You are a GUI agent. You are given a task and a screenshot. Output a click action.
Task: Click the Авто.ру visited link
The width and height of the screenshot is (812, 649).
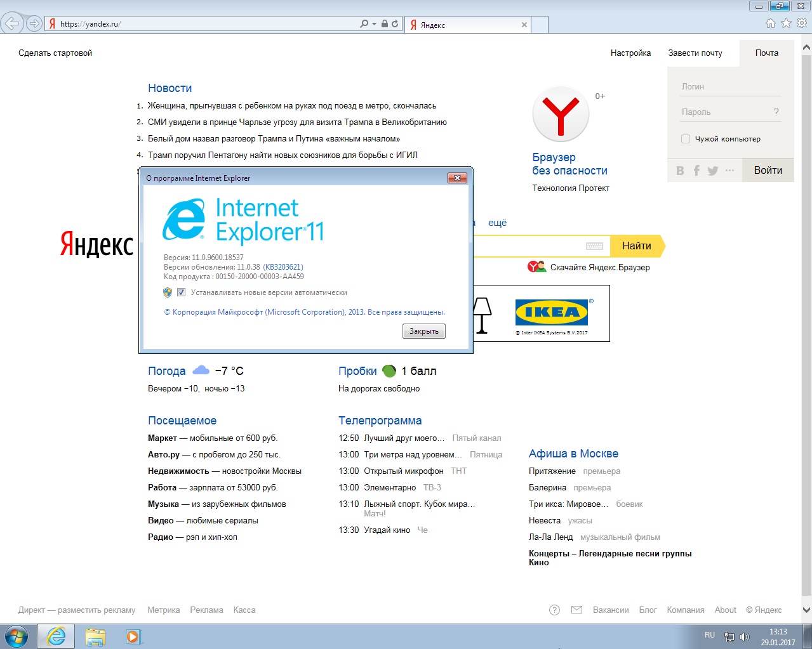click(x=164, y=455)
